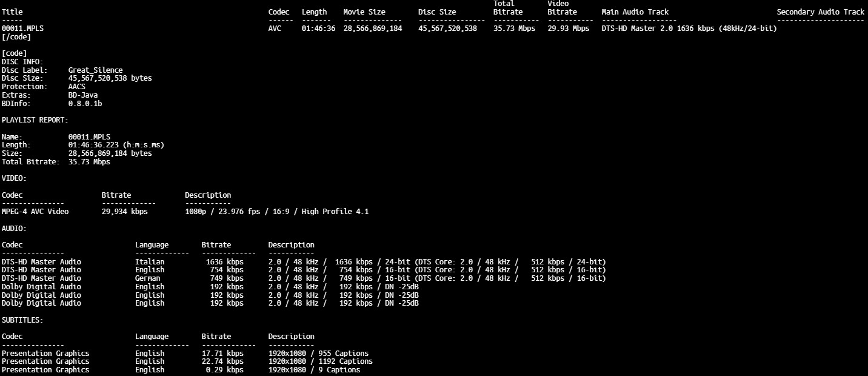Click the 955 Captions subtitle description
Screen dimensions: 868x376
tap(318, 354)
